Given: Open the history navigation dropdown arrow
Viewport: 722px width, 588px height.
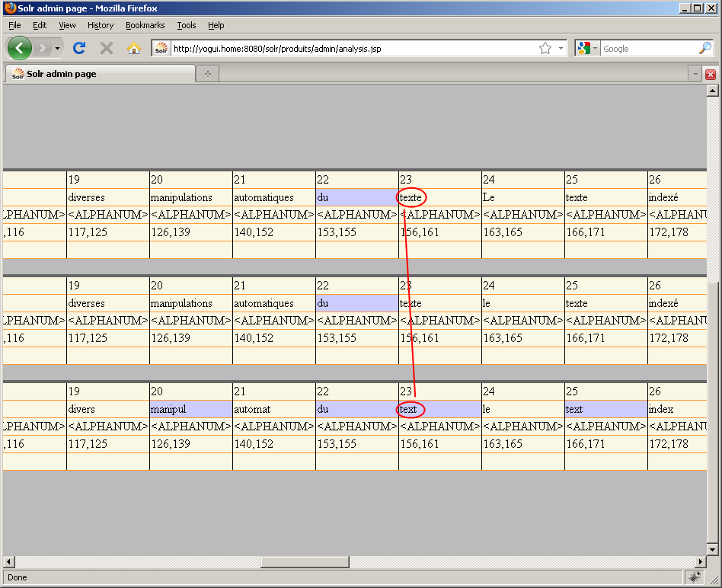Looking at the screenshot, I should tap(58, 48).
